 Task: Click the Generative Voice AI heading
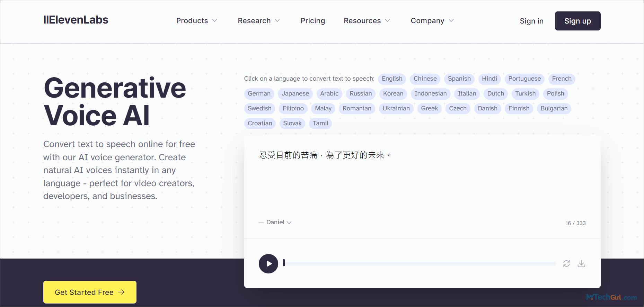115,102
